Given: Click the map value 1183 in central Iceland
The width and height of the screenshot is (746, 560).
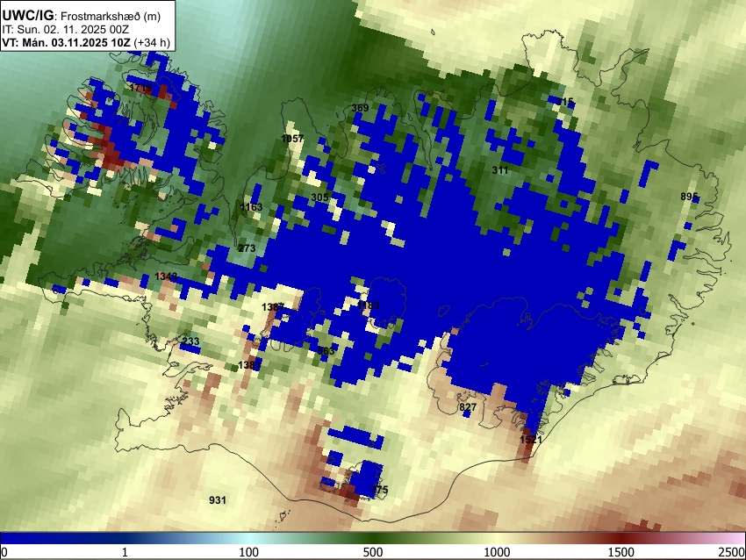Looking at the screenshot, I should tap(369, 305).
